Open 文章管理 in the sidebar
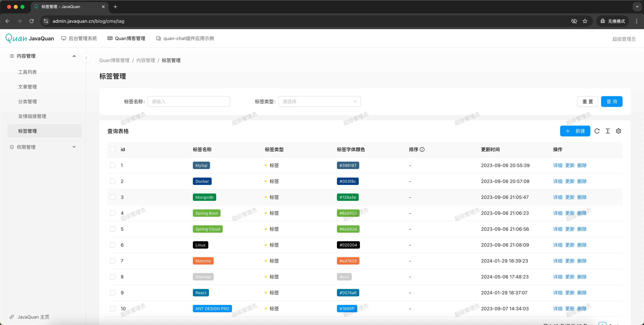Viewport: 644px width, 325px height. click(x=28, y=87)
